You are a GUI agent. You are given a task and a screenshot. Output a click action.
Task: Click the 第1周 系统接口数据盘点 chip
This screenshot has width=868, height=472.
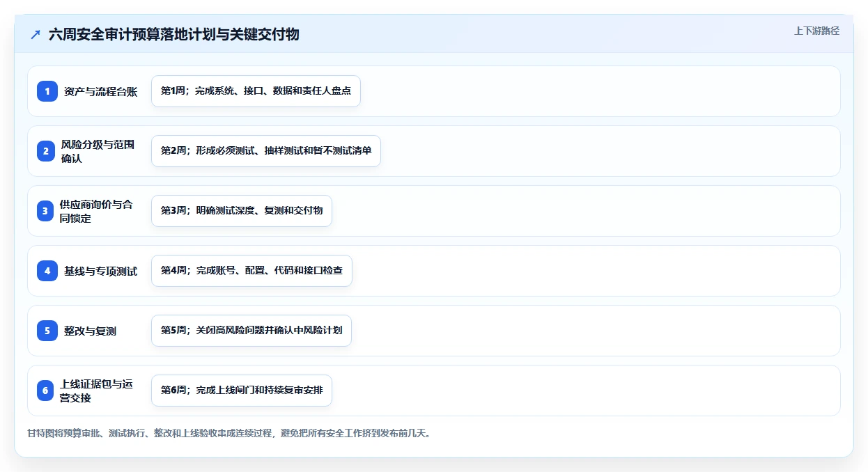[256, 91]
